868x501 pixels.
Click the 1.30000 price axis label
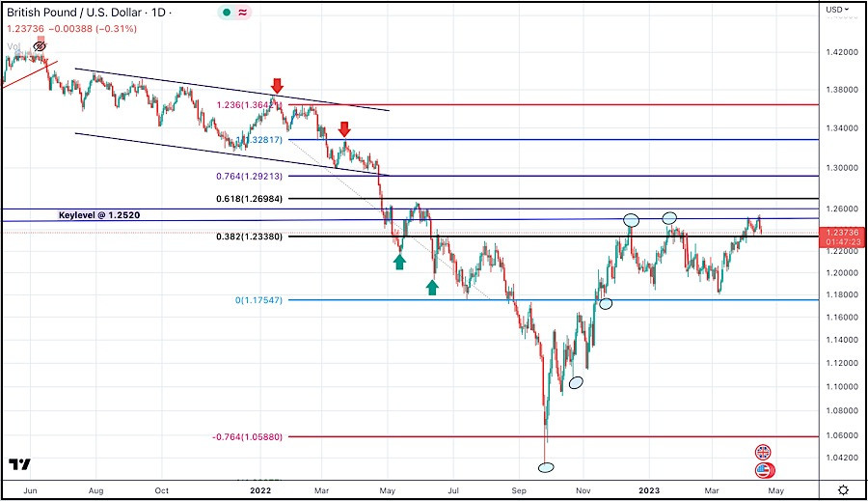pos(841,168)
